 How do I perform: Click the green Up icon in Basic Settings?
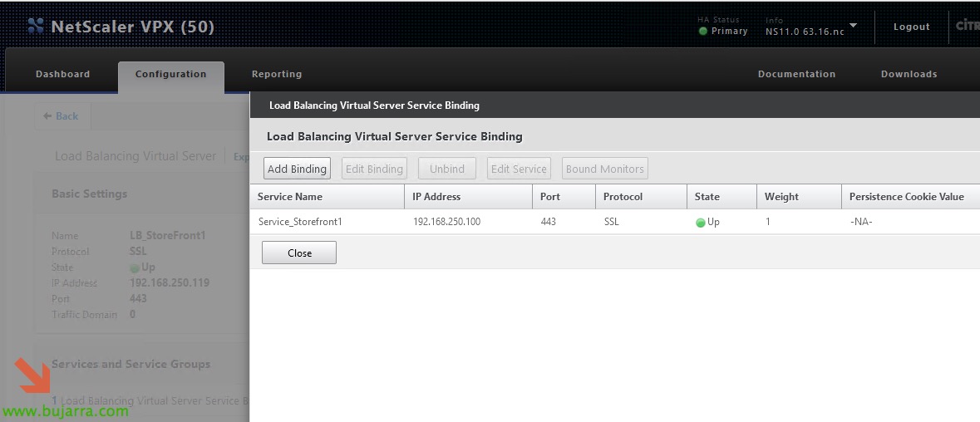pos(134,267)
